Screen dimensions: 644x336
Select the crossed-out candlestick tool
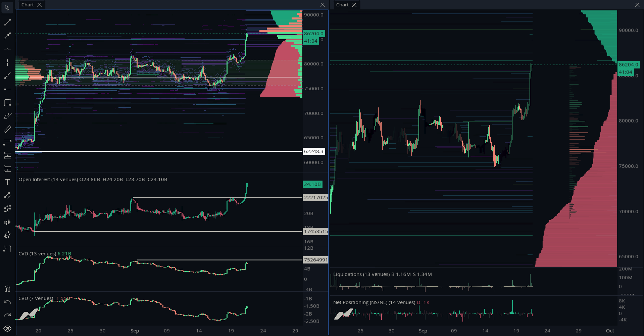coord(7,235)
